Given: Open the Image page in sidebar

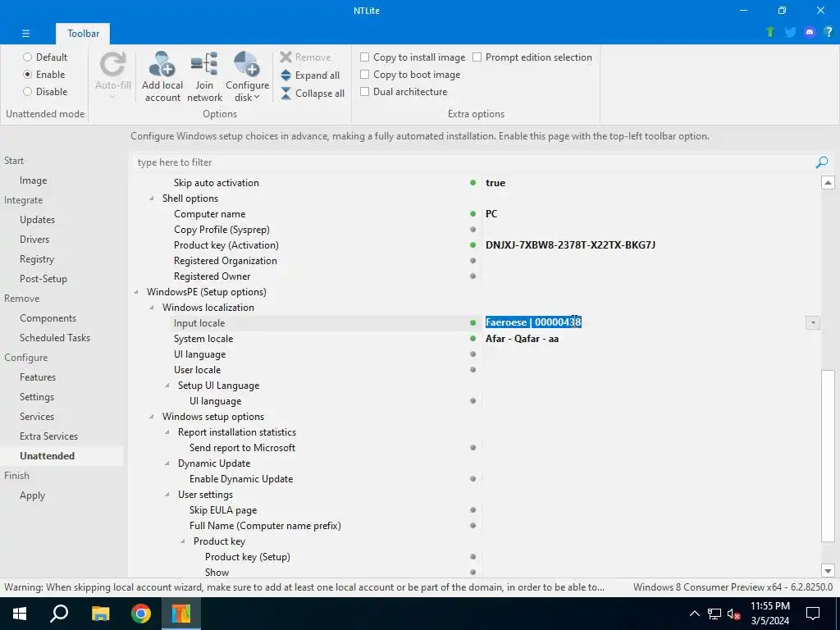Looking at the screenshot, I should 33,180.
